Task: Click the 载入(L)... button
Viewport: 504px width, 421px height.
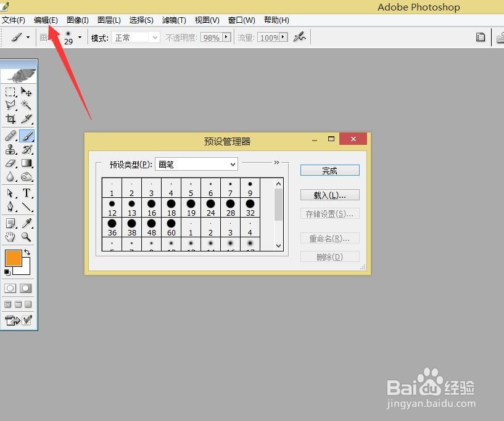Action: [330, 195]
